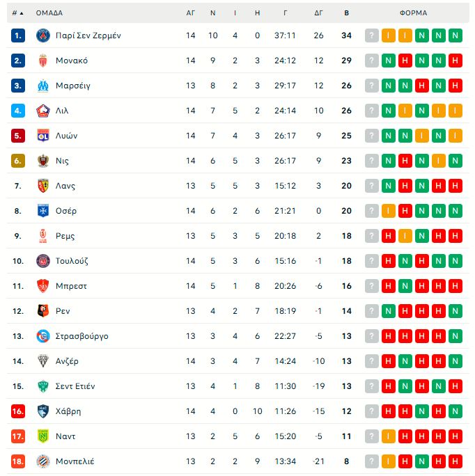Image resolution: width=475 pixels, height=476 pixels.
Task: Click the red rank 16 position badge
Action: tap(18, 411)
